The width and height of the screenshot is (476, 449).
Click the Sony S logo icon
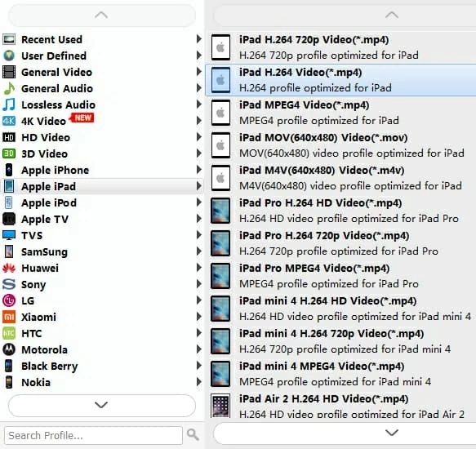[9, 284]
